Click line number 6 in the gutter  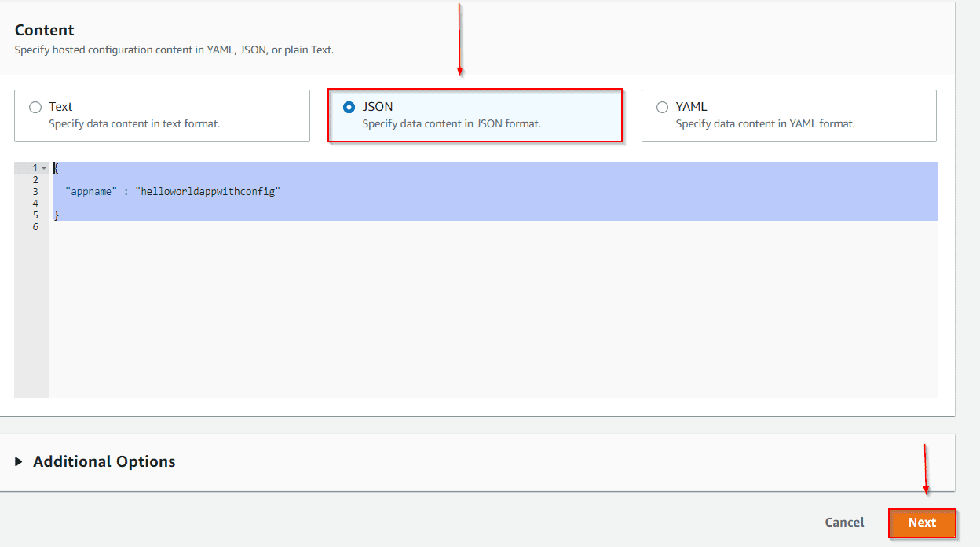pos(35,227)
